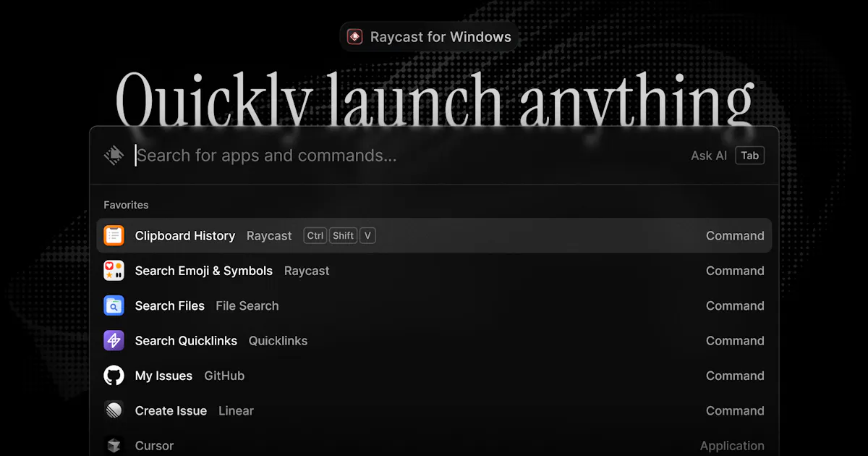Select the My Issues command
Viewport: 868px width, 456px height.
pos(434,376)
